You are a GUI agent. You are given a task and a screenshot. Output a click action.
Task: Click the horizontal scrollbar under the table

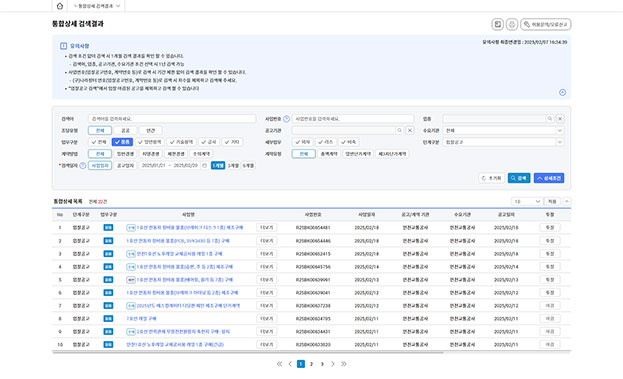(x=248, y=352)
